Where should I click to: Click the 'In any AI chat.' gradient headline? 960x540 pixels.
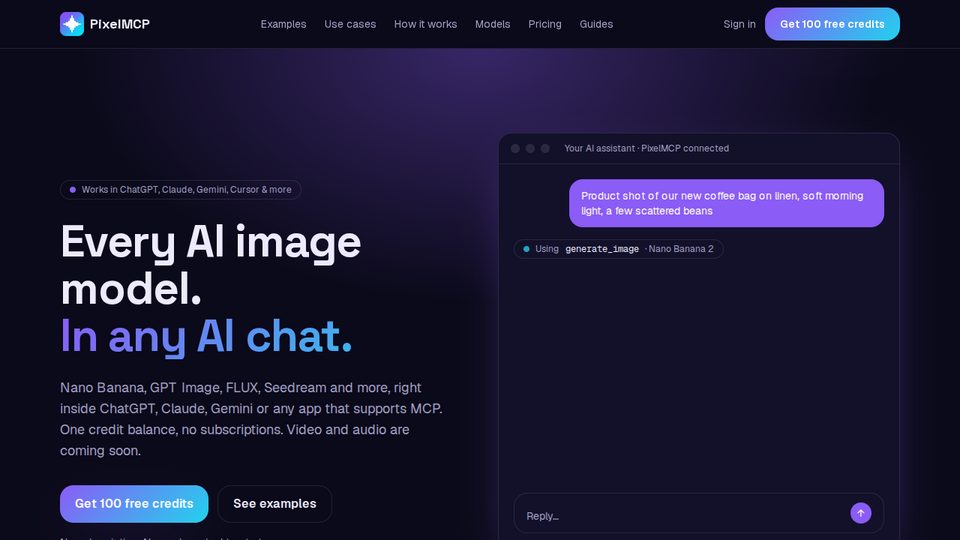(x=206, y=336)
